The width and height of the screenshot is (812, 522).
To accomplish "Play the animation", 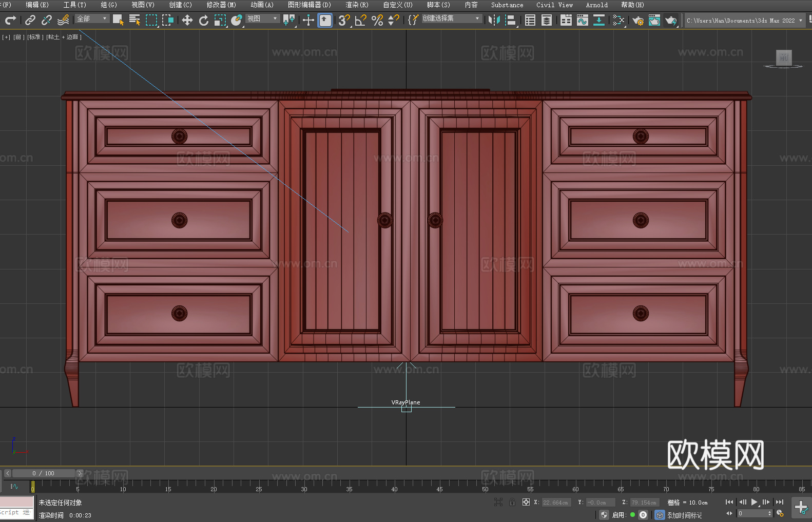I will [x=755, y=502].
